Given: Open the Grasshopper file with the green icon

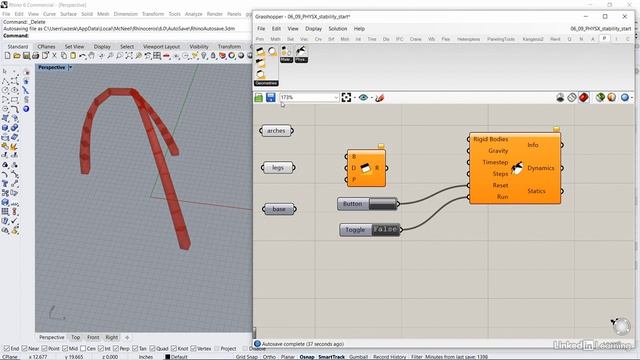Looking at the screenshot, I should tap(259, 98).
